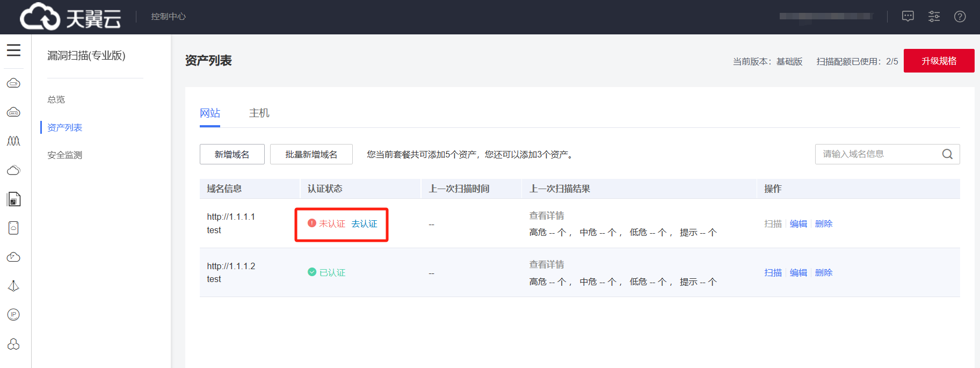Click the wave-shaped elastic scaling sidebar icon
Image resolution: width=980 pixels, height=368 pixels.
(x=13, y=141)
